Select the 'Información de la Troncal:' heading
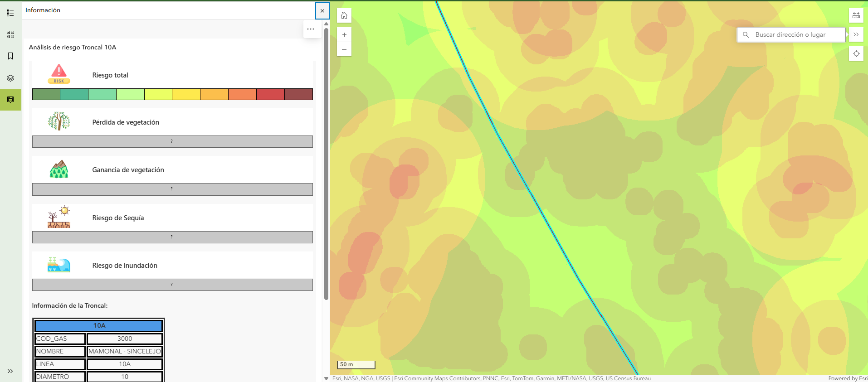The height and width of the screenshot is (382, 868). [70, 306]
